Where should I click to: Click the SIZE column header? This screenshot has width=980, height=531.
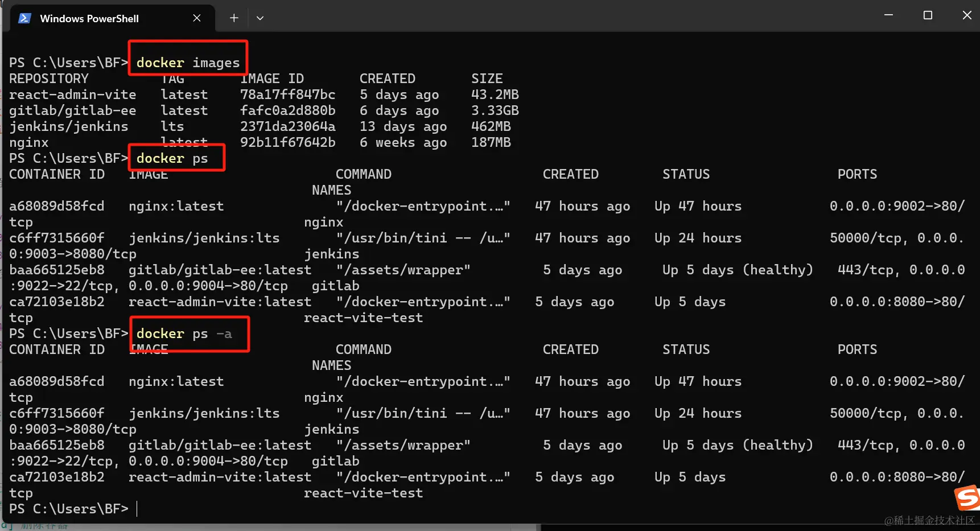487,79
